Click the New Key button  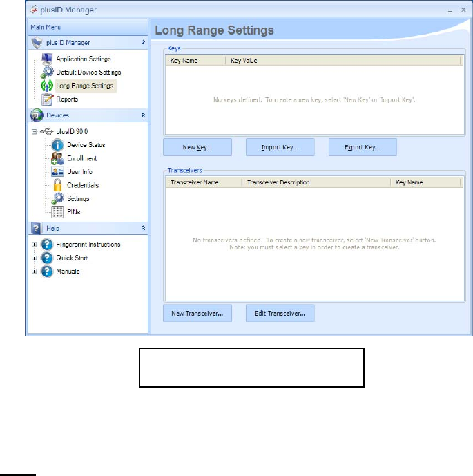(x=197, y=147)
